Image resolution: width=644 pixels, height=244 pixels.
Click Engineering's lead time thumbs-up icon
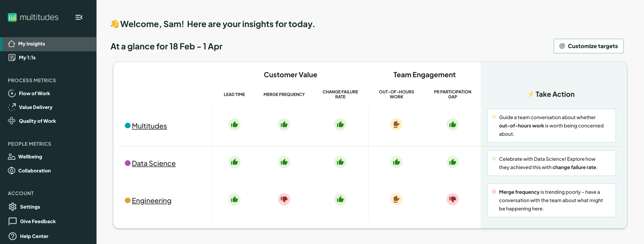tap(234, 199)
